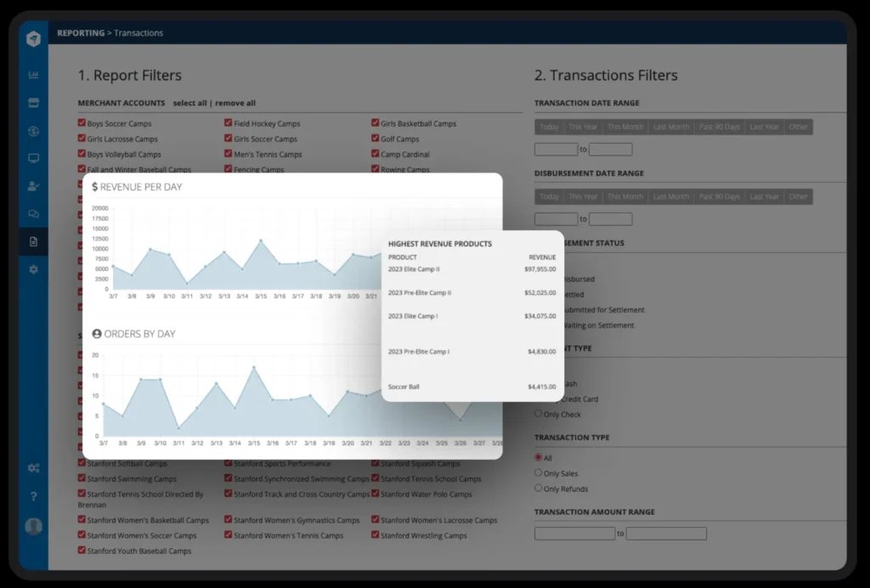Uncheck Stanford Wrestling Camps checkbox
This screenshot has height=588, width=870.
[375, 534]
